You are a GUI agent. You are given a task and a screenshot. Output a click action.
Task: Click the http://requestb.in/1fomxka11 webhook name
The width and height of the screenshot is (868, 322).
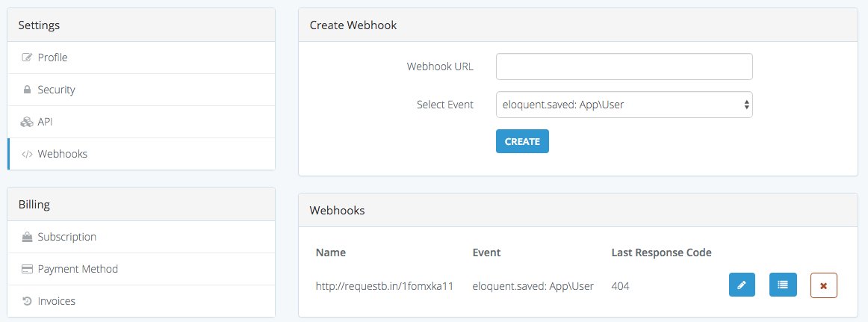pyautogui.click(x=385, y=286)
